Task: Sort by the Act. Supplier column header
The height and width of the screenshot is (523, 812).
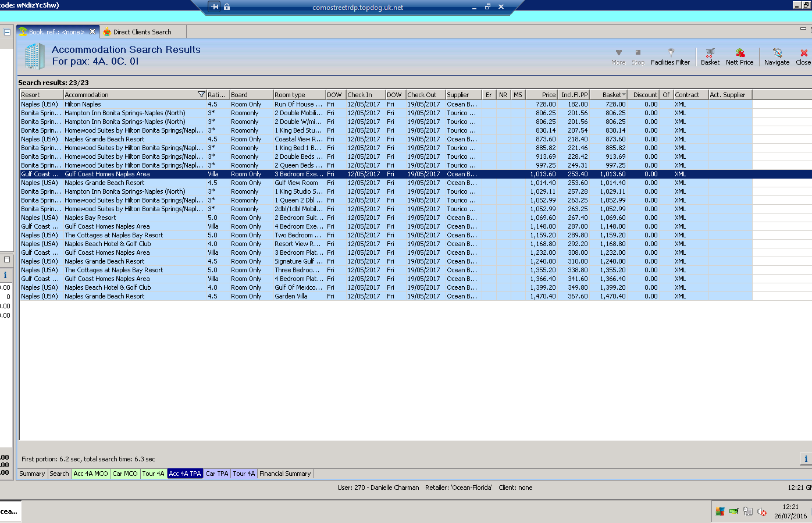Action: click(x=731, y=95)
